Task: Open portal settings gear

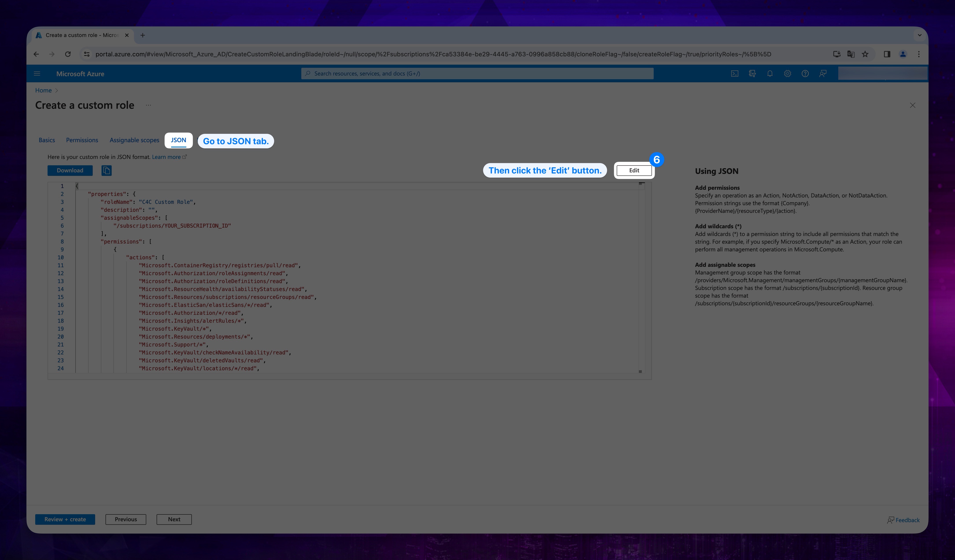Action: [787, 74]
